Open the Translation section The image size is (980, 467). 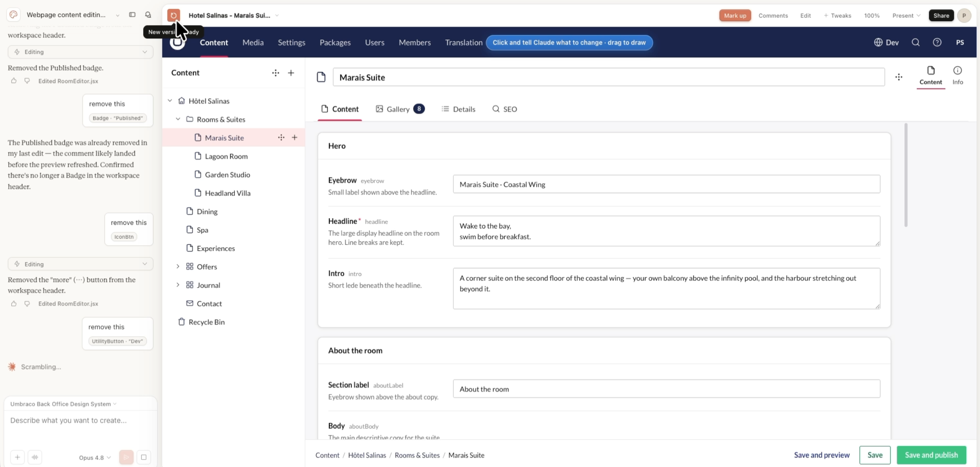(464, 42)
